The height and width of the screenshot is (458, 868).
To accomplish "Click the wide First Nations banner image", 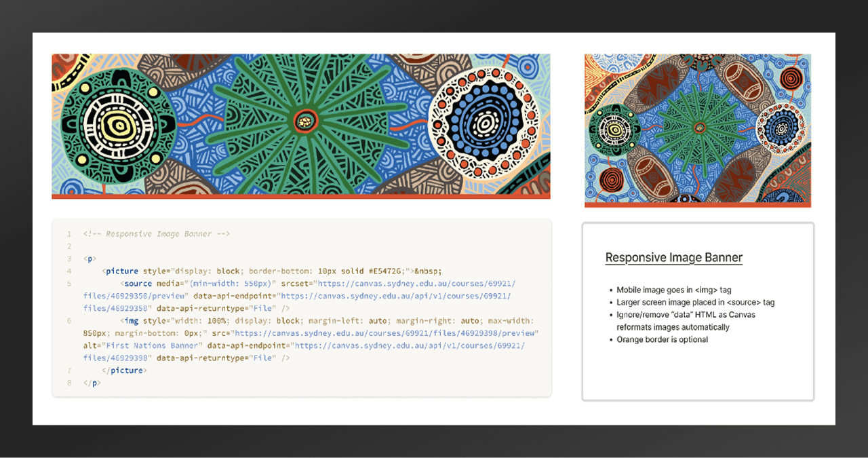I will point(301,126).
